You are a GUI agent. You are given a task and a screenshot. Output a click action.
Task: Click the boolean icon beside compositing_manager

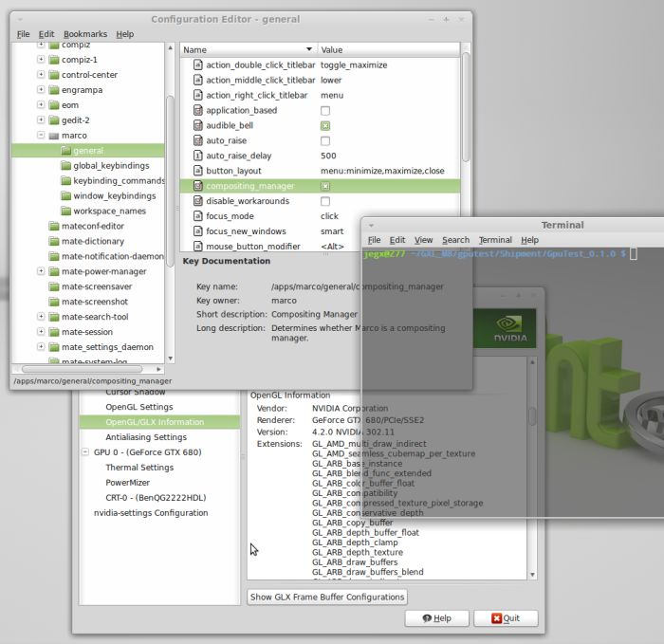pos(197,186)
